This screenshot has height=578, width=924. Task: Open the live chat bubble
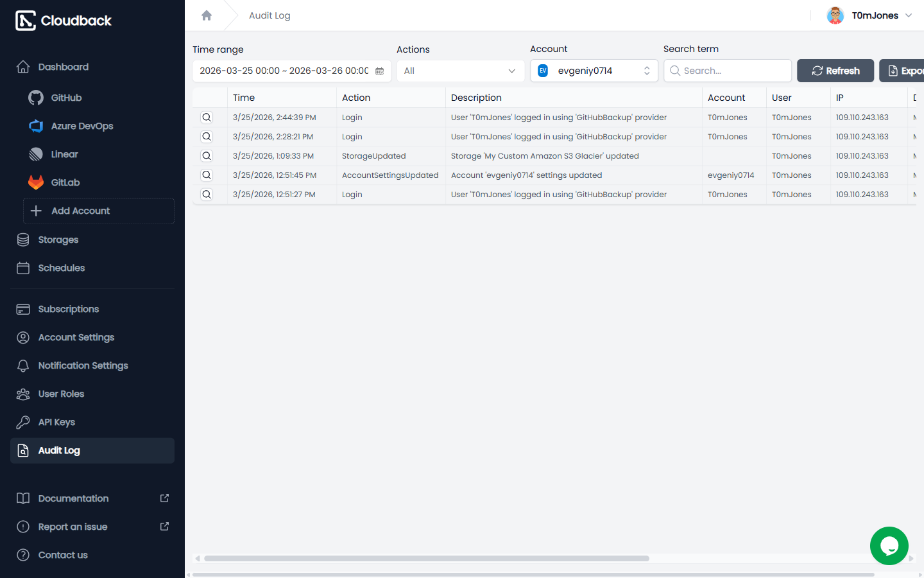click(x=889, y=546)
